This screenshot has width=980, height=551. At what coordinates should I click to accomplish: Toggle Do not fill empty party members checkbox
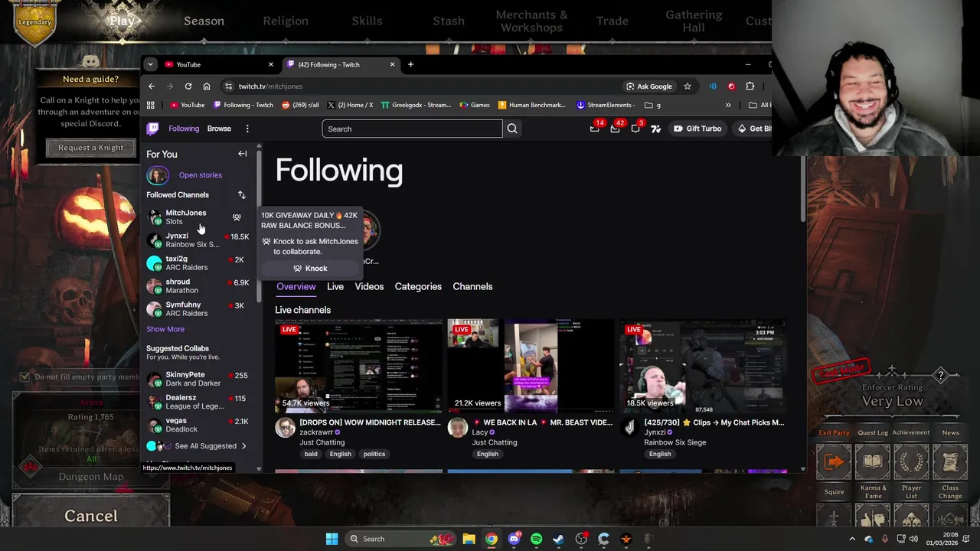[x=24, y=377]
